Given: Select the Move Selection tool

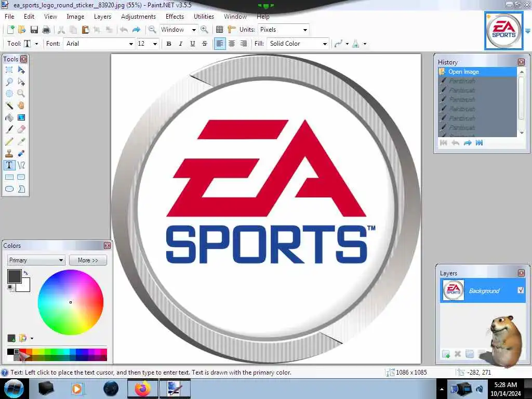Looking at the screenshot, I should 21,82.
